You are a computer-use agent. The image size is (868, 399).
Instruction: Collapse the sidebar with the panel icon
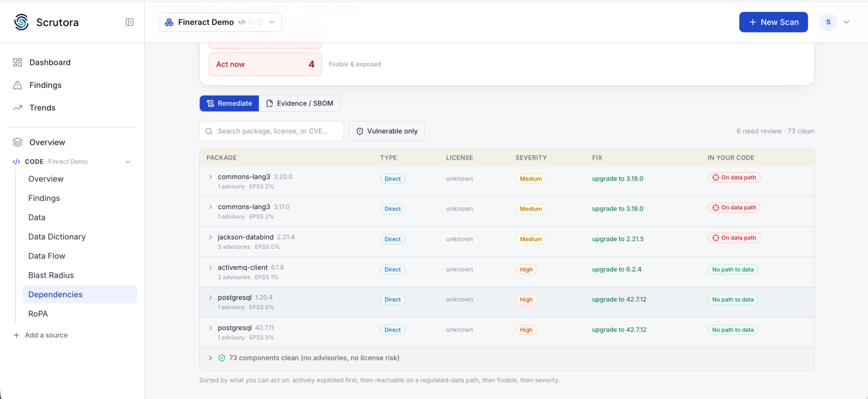pos(129,22)
